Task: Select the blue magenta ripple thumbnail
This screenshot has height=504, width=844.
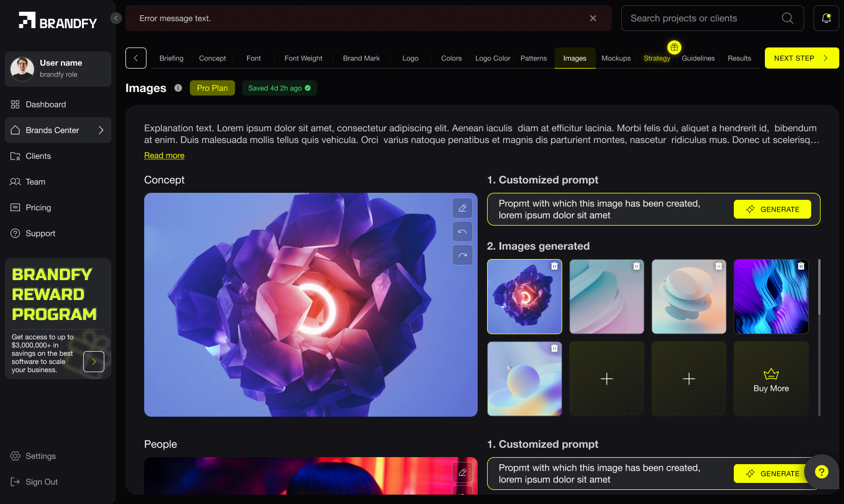Action: point(771,297)
